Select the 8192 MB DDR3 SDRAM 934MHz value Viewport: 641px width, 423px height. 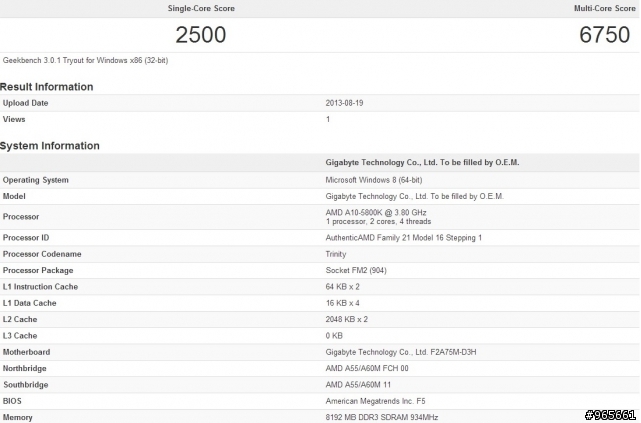[382, 418]
